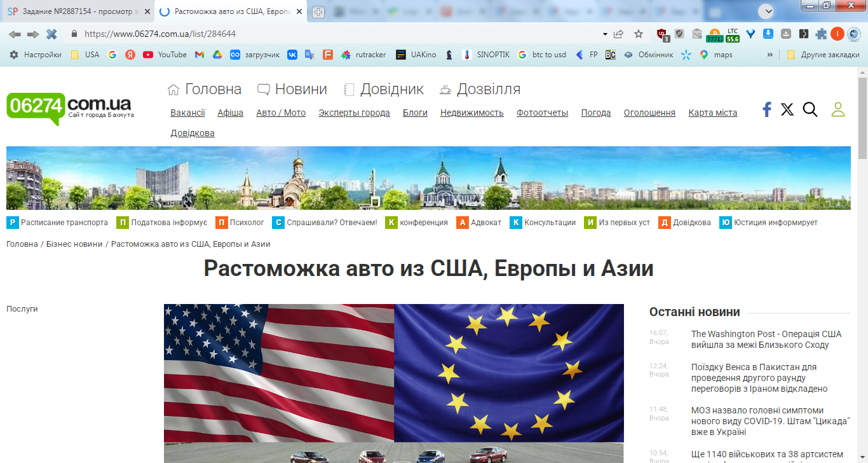Open the USA bookmarks folder
The image size is (868, 463).
[85, 55]
